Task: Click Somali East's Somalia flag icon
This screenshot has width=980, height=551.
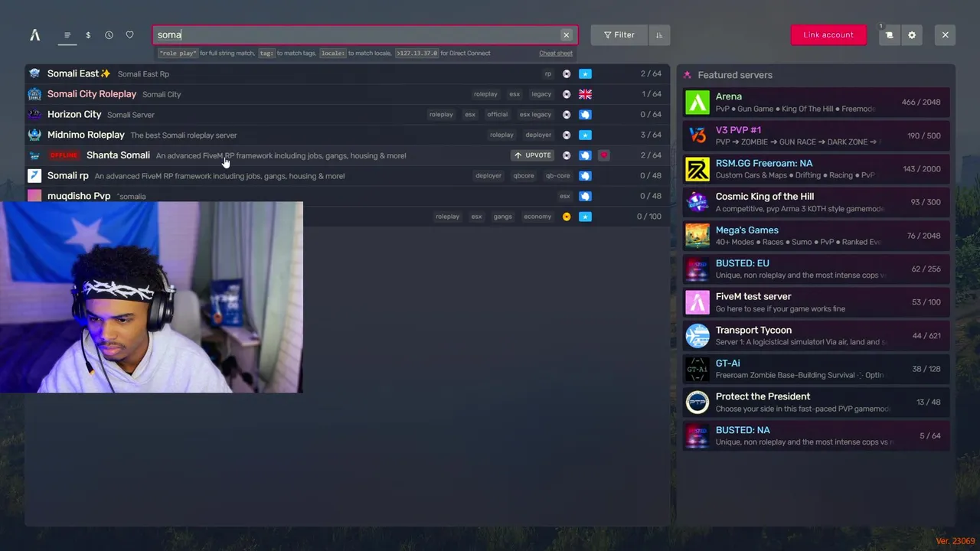Action: [x=585, y=74]
